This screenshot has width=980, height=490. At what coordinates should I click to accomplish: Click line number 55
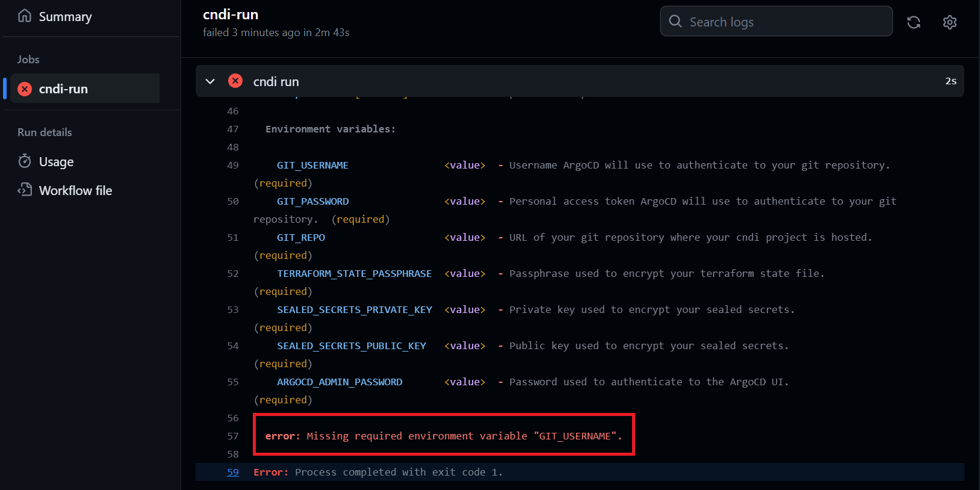(233, 382)
